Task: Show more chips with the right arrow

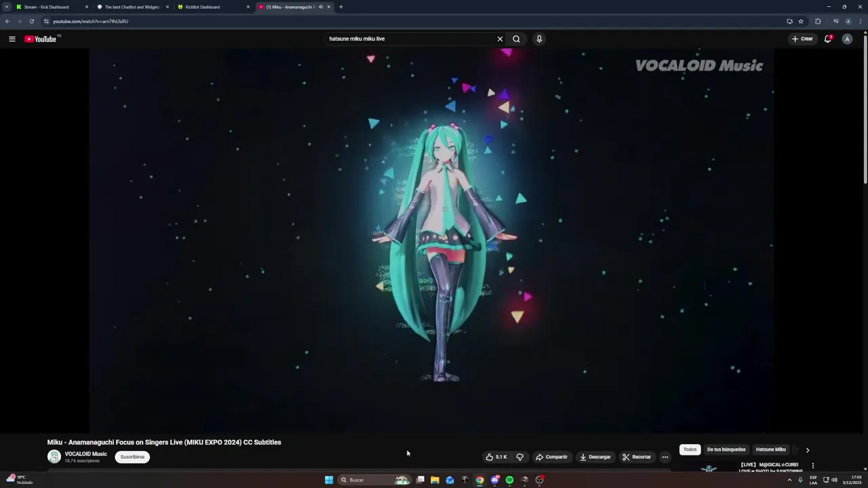Action: coord(807,450)
